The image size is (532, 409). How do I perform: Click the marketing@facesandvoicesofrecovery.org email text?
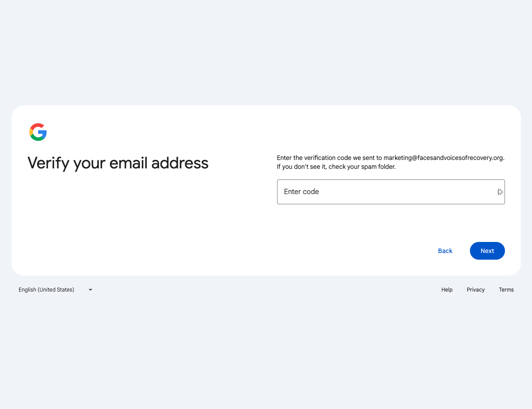coord(443,158)
